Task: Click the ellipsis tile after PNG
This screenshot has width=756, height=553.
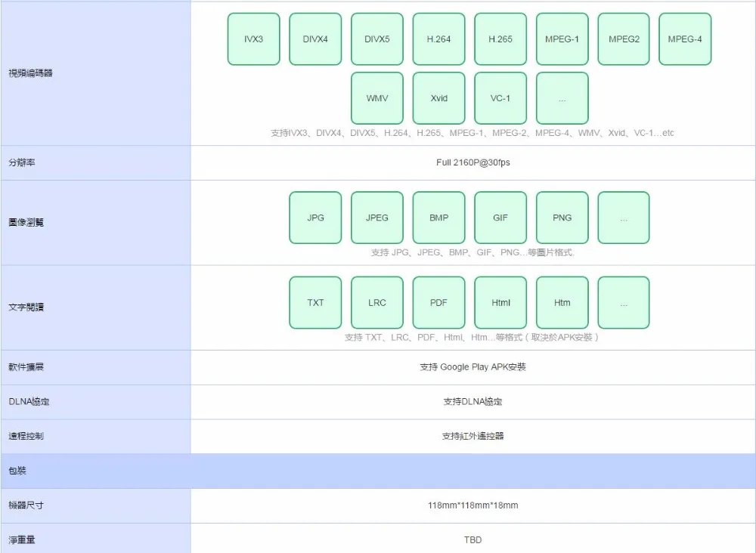Action: tap(624, 218)
